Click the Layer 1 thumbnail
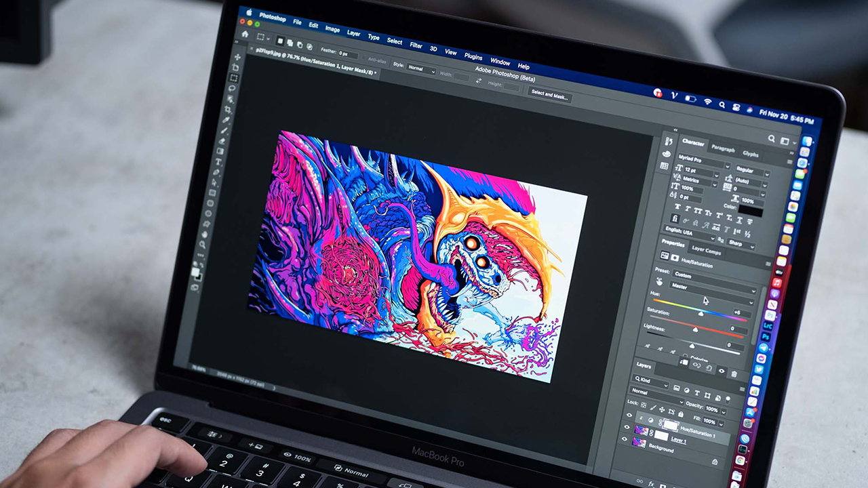 (x=640, y=430)
